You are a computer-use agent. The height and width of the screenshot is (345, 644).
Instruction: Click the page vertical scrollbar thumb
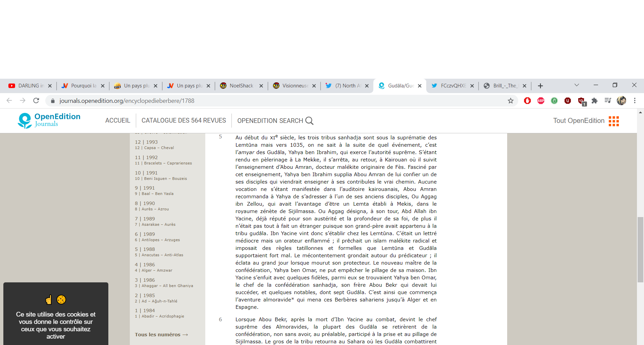pyautogui.click(x=640, y=250)
